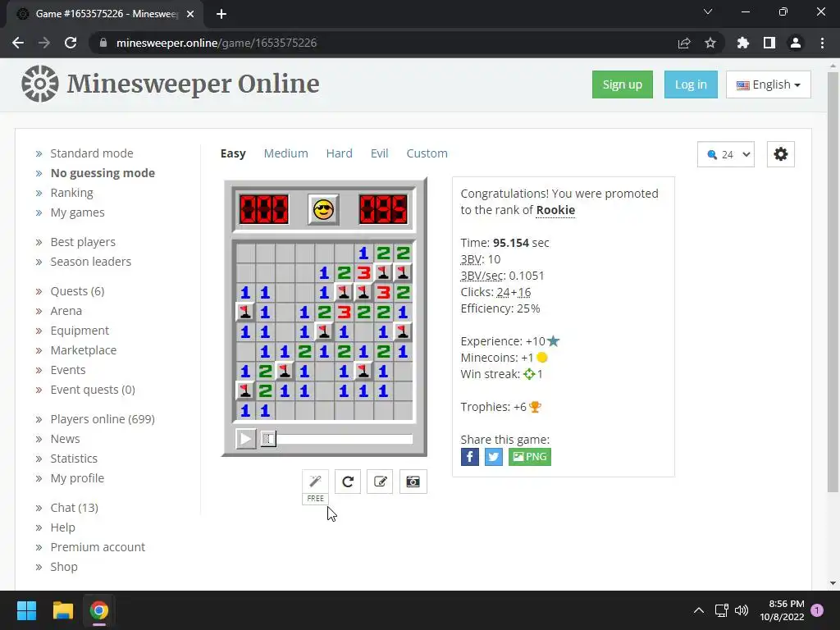Open Chrome three-dot menu
The height and width of the screenshot is (630, 840).
click(x=822, y=43)
